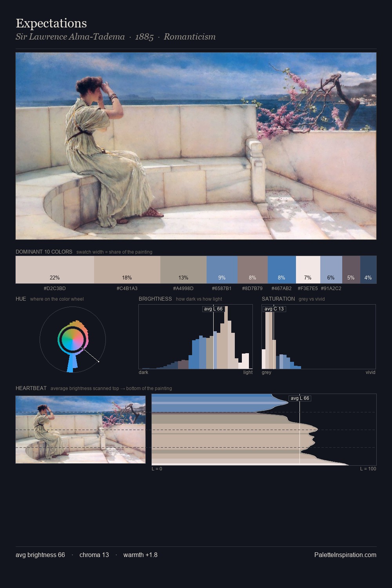This screenshot has height=588, width=392.
Task: Click the hex label "#D2C3BD"
Action: point(55,289)
